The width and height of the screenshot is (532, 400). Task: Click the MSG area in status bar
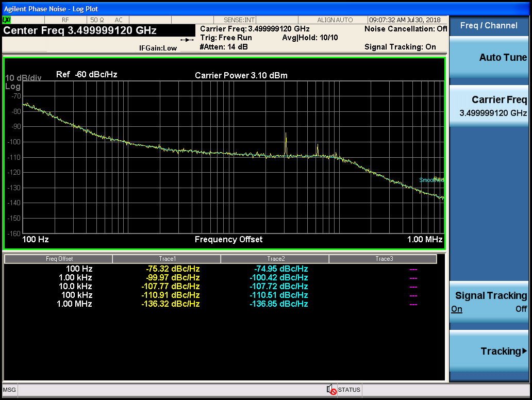(9, 390)
